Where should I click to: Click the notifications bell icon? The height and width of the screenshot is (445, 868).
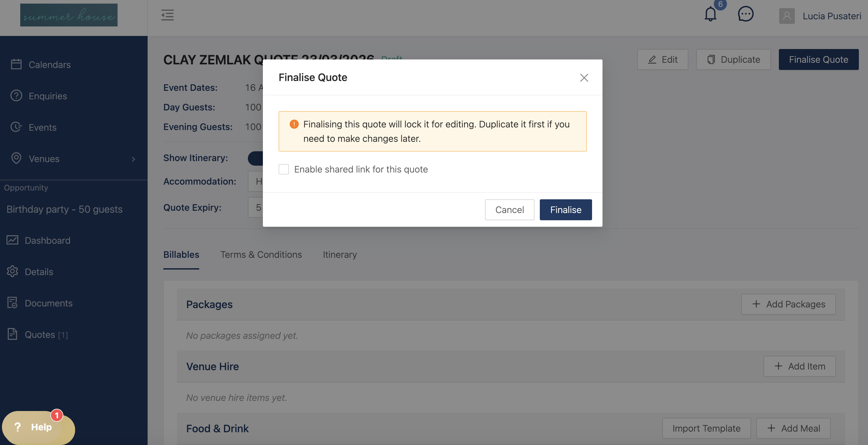coord(710,15)
